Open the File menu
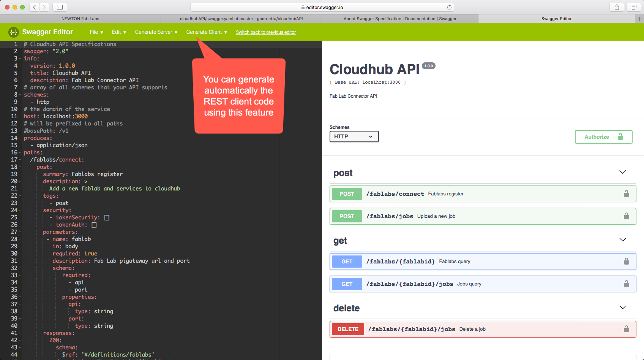Screen dimensions: 644x360 96,32
